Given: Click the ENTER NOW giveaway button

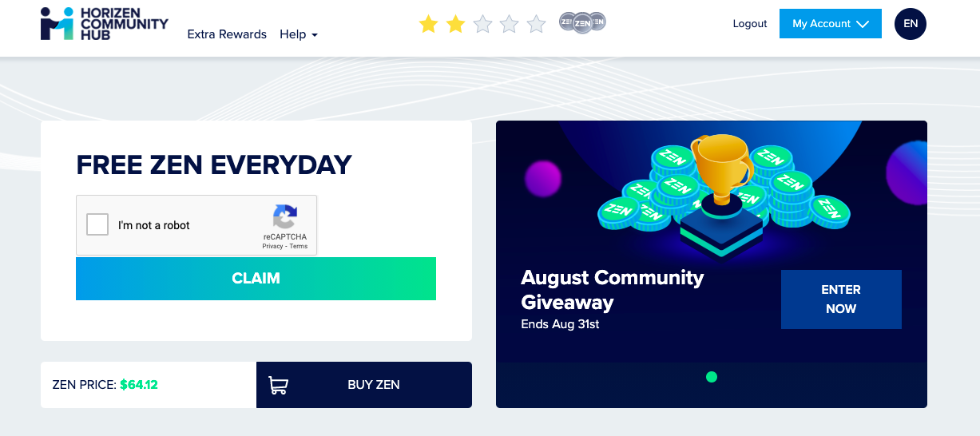Looking at the screenshot, I should click(841, 299).
